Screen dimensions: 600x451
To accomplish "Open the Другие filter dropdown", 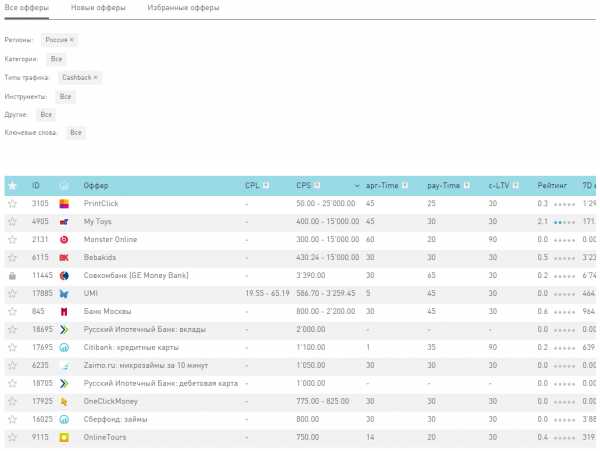I will [46, 114].
